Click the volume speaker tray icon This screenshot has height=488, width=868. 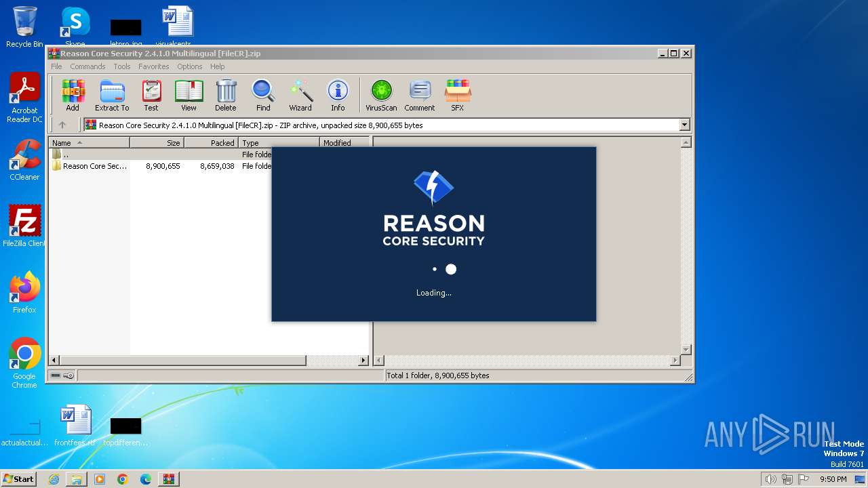770,479
